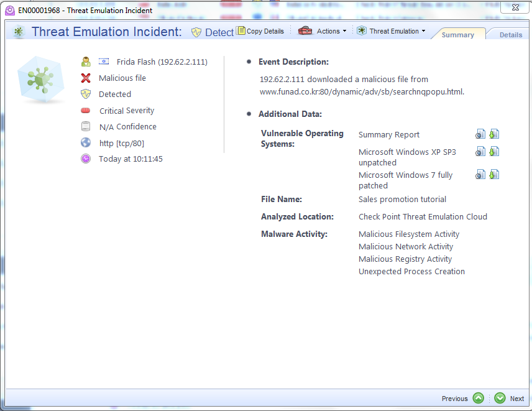The height and width of the screenshot is (411, 532).
Task: View the Summary Report icon
Action: point(480,134)
